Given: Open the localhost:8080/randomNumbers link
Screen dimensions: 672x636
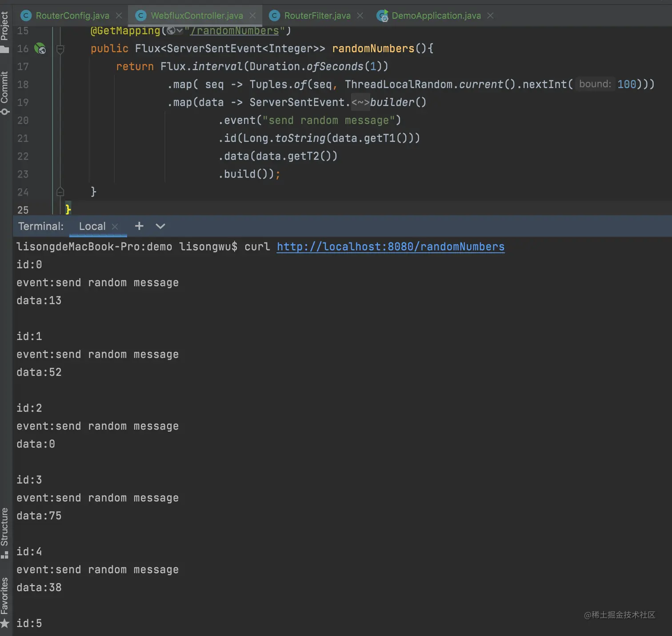Looking at the screenshot, I should (x=391, y=246).
